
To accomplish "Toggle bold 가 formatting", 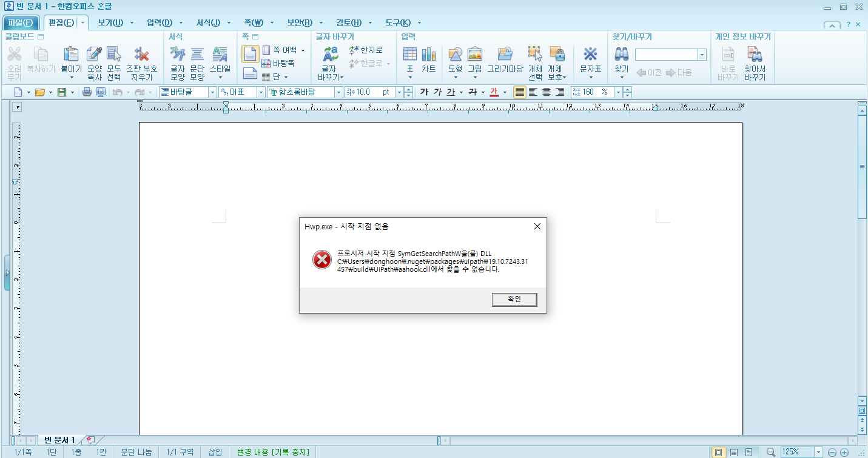I will pos(424,92).
